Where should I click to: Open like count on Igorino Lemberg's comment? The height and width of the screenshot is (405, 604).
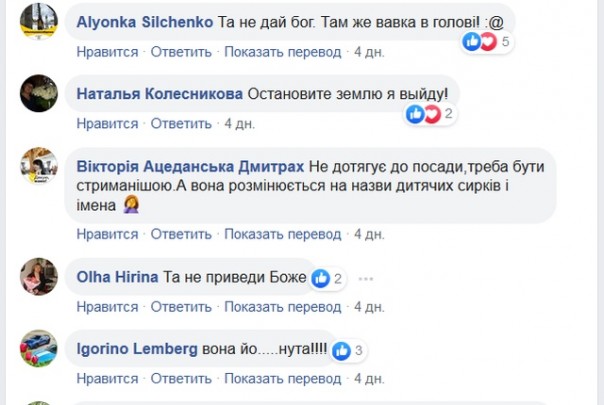click(x=349, y=351)
